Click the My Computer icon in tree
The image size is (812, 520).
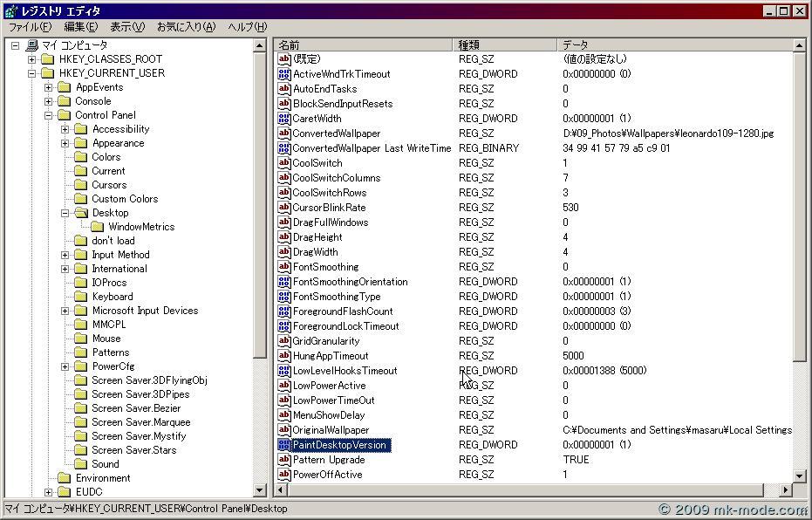coord(32,45)
